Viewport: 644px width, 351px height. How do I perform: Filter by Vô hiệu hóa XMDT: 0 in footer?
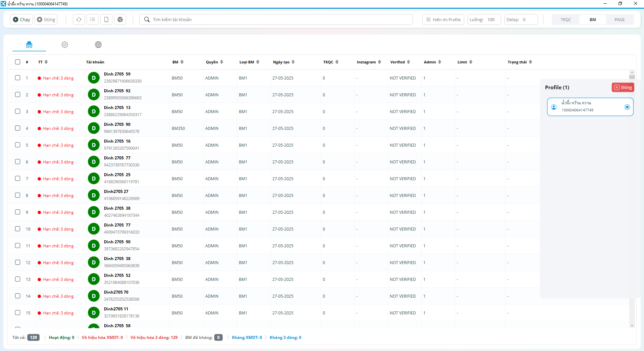(x=102, y=338)
